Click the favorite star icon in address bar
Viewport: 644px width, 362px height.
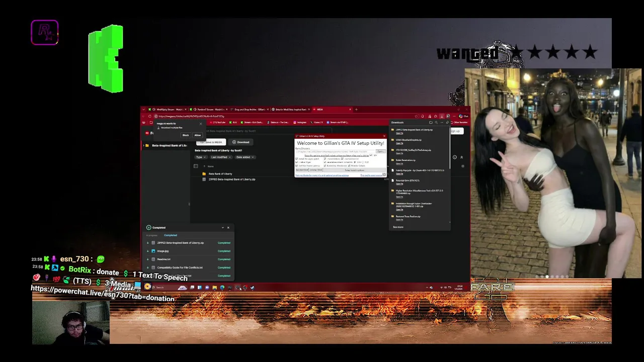[416, 116]
